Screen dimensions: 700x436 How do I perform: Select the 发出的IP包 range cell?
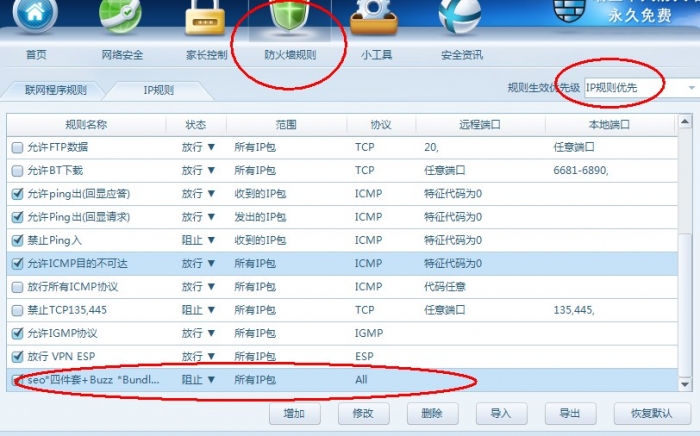[x=260, y=217]
